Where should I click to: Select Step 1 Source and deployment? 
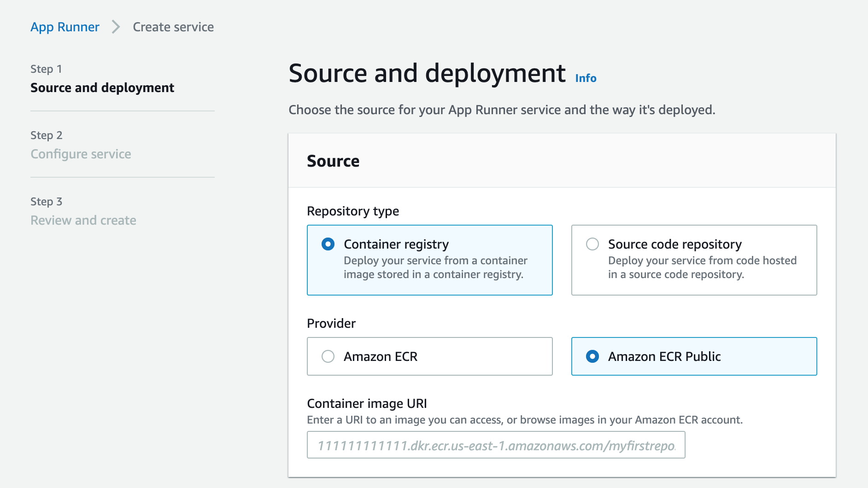coord(102,87)
